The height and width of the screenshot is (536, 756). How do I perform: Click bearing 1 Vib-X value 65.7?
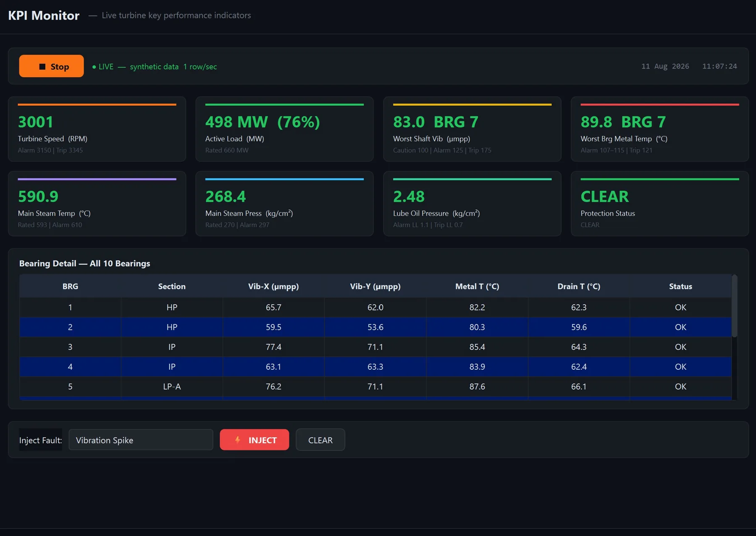(273, 307)
